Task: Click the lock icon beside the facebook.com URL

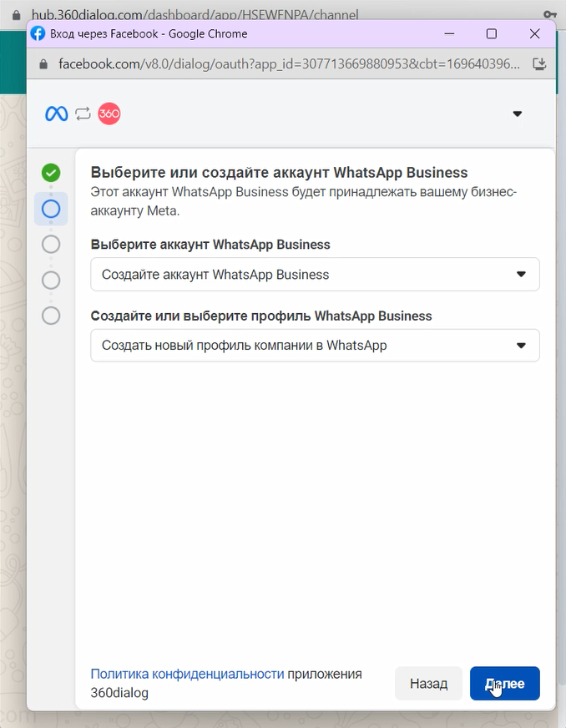Action: coord(43,63)
